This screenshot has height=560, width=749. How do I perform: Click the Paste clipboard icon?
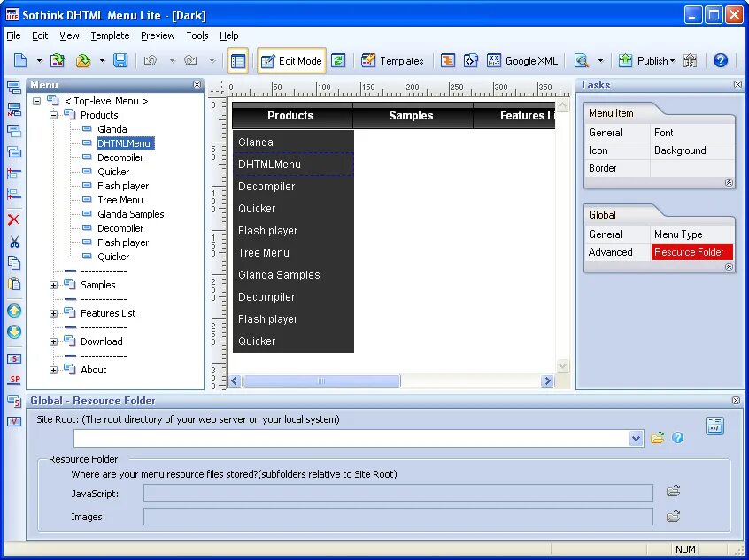pos(14,284)
